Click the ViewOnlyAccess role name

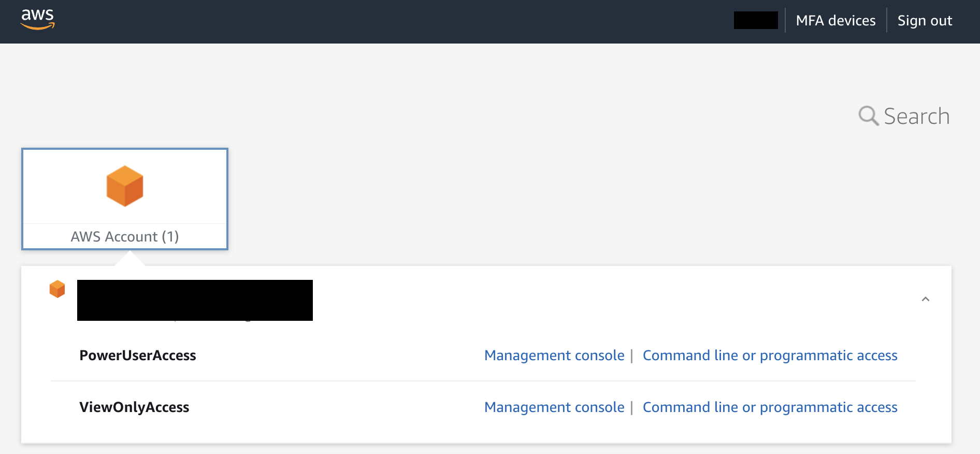pos(134,407)
